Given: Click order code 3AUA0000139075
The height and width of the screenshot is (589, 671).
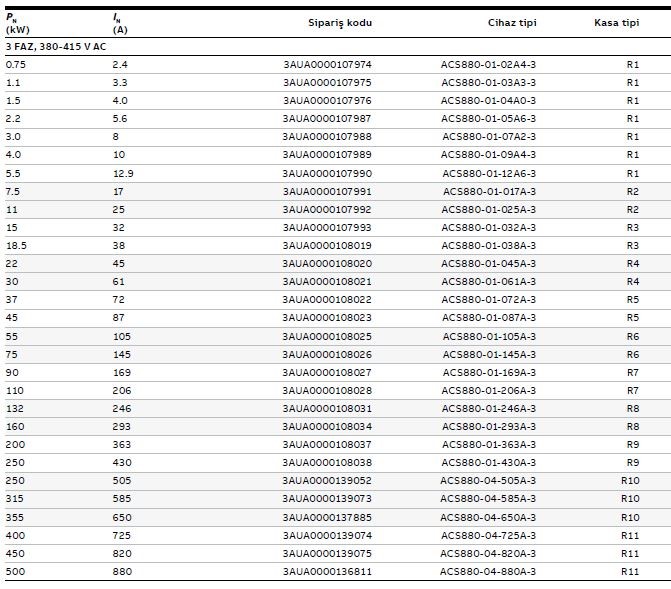Looking at the screenshot, I should (327, 553).
